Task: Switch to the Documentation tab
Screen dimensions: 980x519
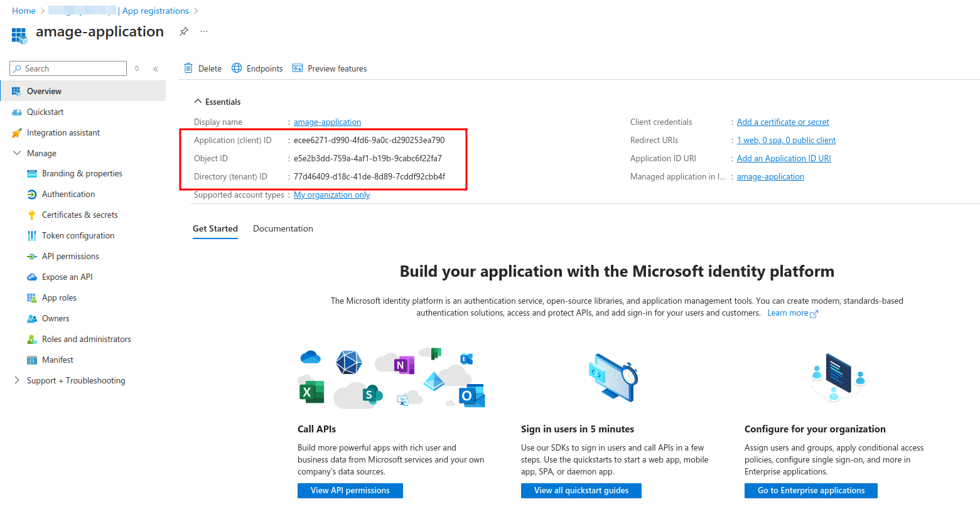Action: pyautogui.click(x=283, y=228)
